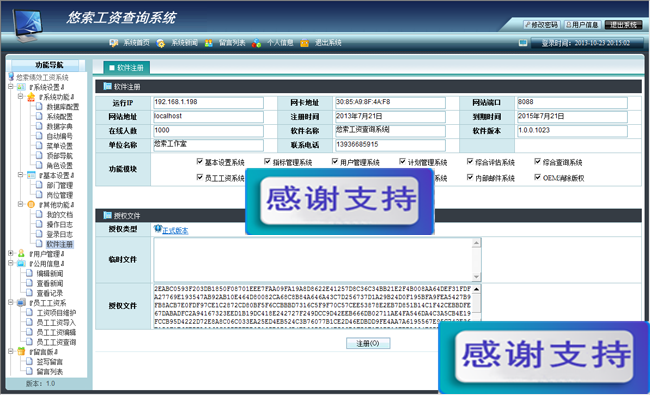Open 系统新闻 from navigation bar

pyautogui.click(x=184, y=43)
